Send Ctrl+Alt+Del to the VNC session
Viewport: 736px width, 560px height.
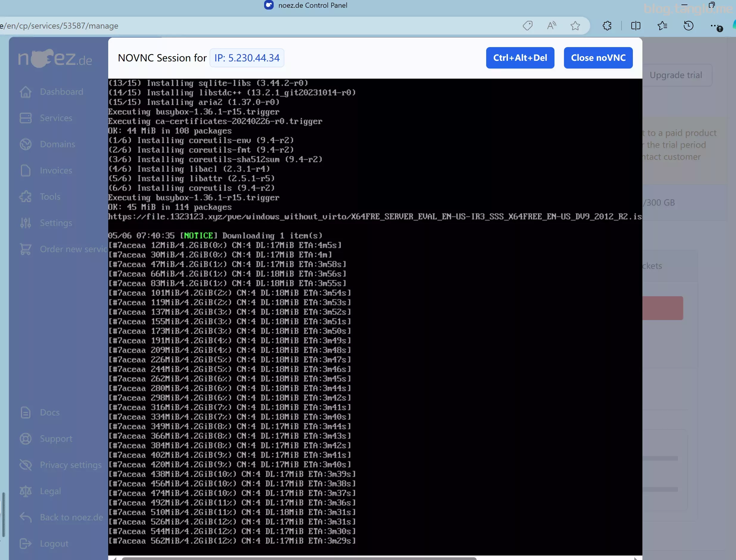click(x=520, y=58)
